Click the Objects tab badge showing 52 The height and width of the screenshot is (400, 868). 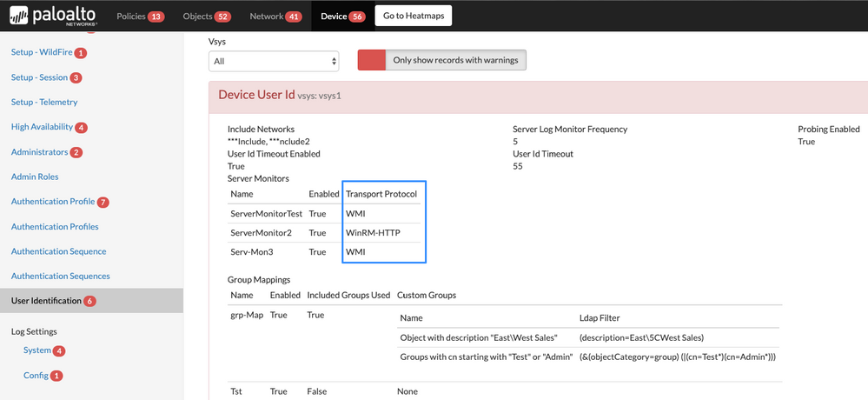(x=222, y=17)
